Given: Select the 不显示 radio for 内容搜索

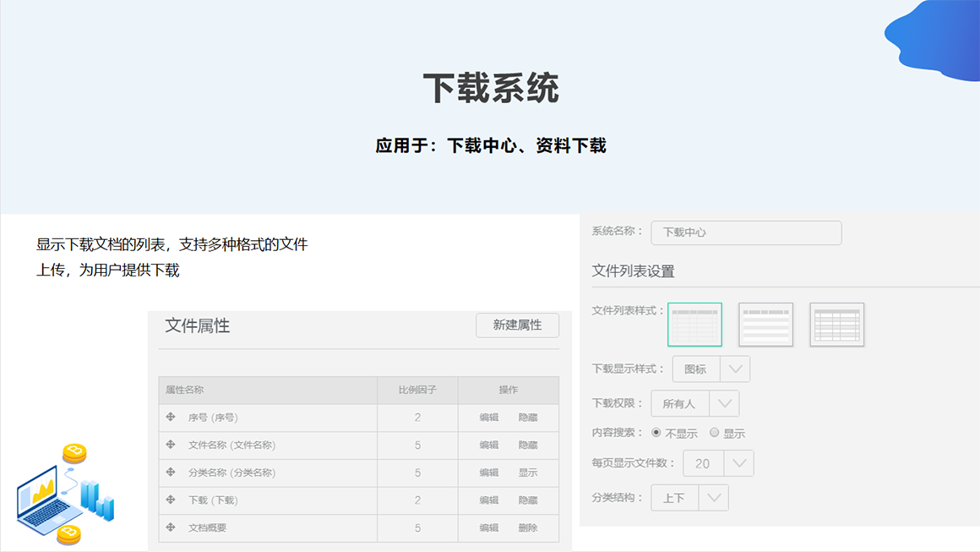Looking at the screenshot, I should pos(656,433).
